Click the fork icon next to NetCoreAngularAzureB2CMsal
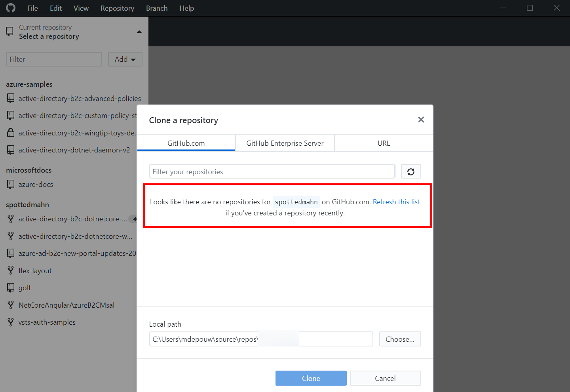 11,305
